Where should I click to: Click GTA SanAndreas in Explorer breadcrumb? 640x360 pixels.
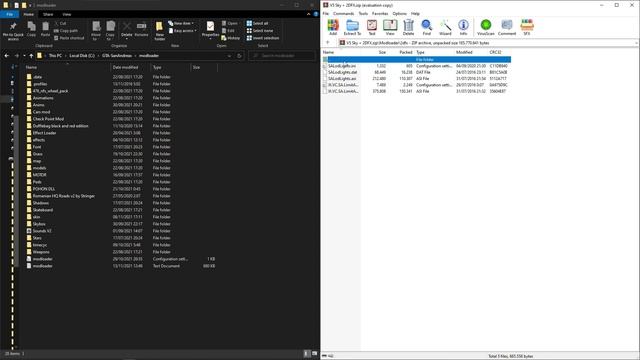[x=117, y=56]
